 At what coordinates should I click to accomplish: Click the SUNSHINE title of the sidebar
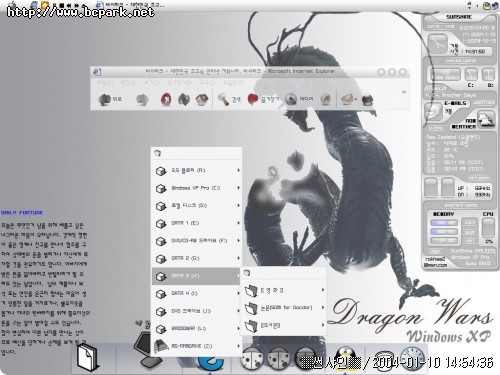(459, 17)
